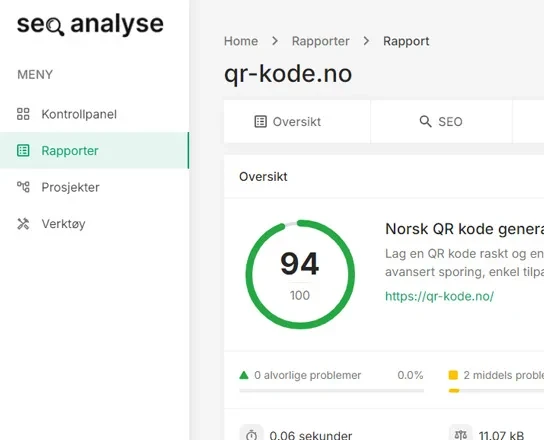Click the Prosjekter nodes icon
544x440 pixels.
tap(23, 187)
